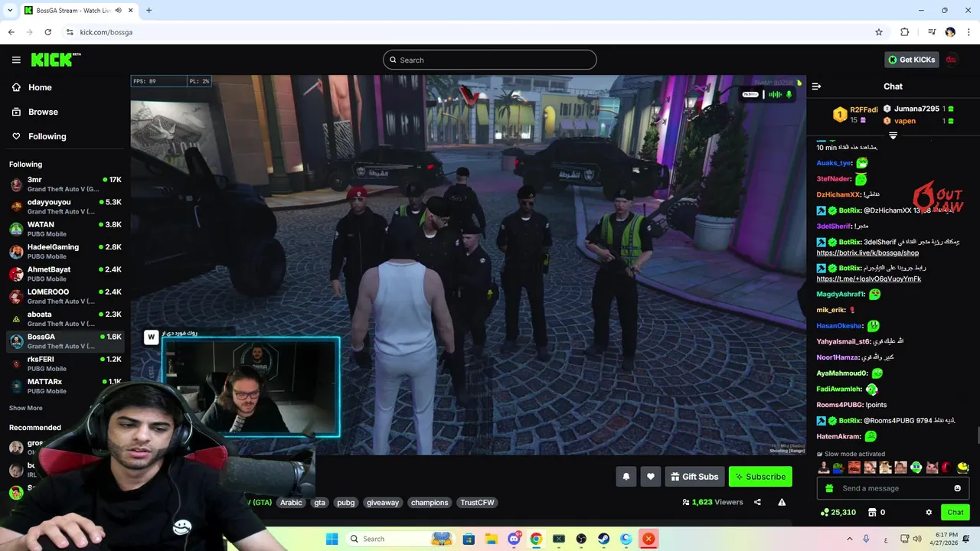Viewport: 980px width, 551px height.
Task: Open the shop storefront icon showing 0
Action: pos(877,512)
